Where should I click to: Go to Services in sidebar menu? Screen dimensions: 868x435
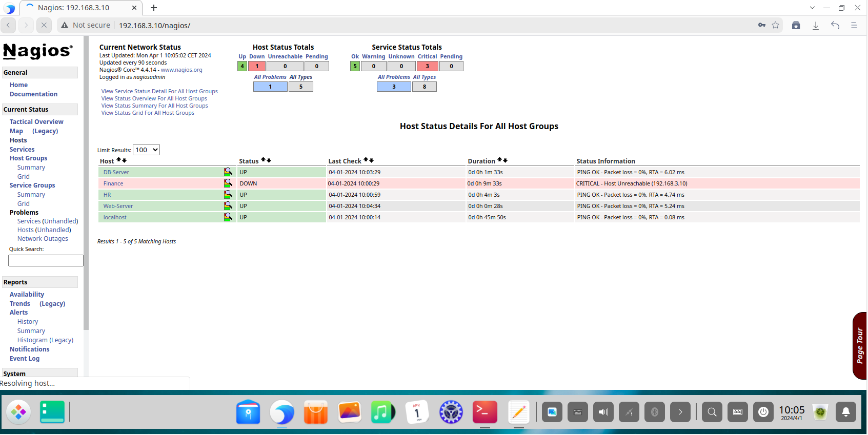pos(22,150)
